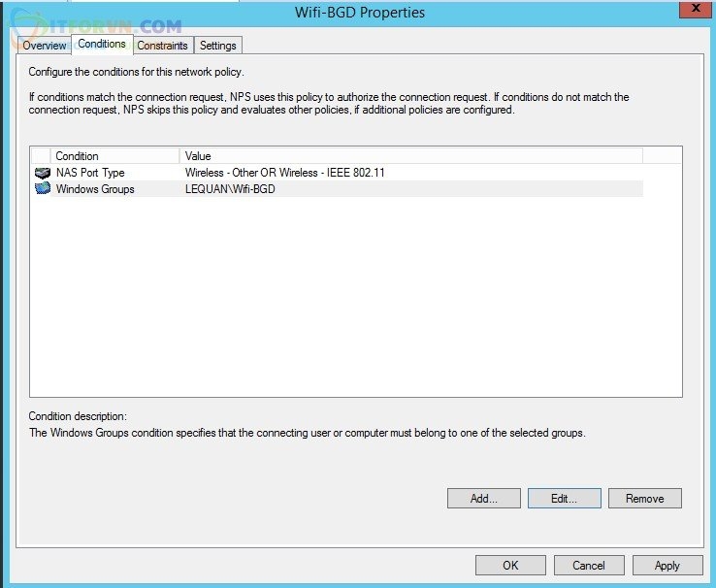Close the Wifi-BGD Properties window
Viewport: 716px width, 588px height.
[692, 12]
